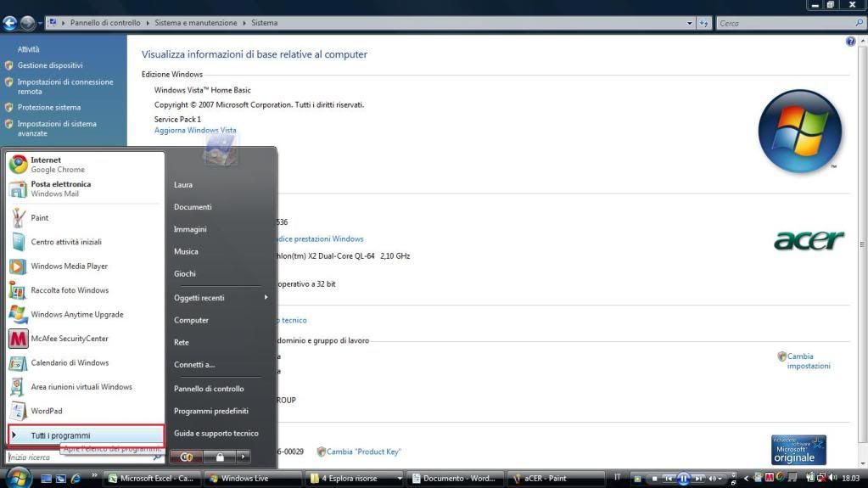Click the network disconnected tray icon
Viewport: 868px width, 488px height.
[x=821, y=478]
